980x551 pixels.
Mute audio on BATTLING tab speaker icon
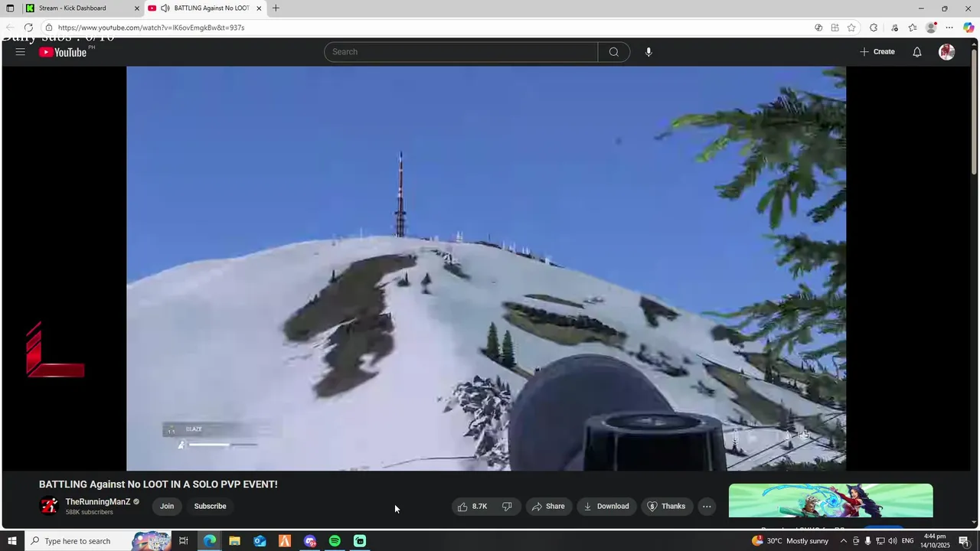pyautogui.click(x=165, y=8)
